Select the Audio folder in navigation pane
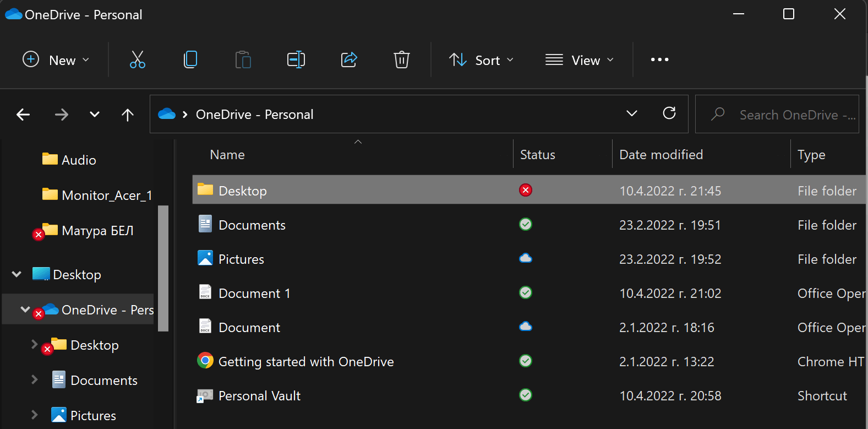Viewport: 868px width, 429px height. pos(79,160)
